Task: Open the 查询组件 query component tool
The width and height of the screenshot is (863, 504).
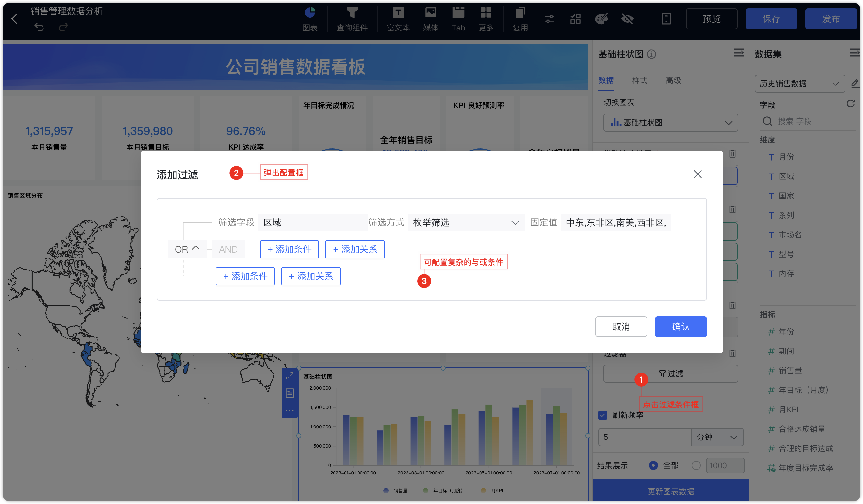Action: (352, 19)
